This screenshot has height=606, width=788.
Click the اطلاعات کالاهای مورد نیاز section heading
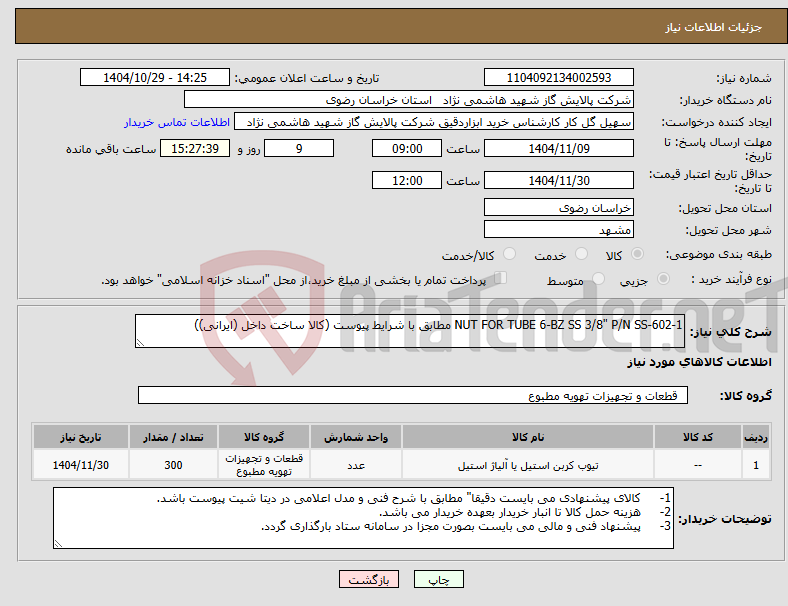click(x=699, y=362)
